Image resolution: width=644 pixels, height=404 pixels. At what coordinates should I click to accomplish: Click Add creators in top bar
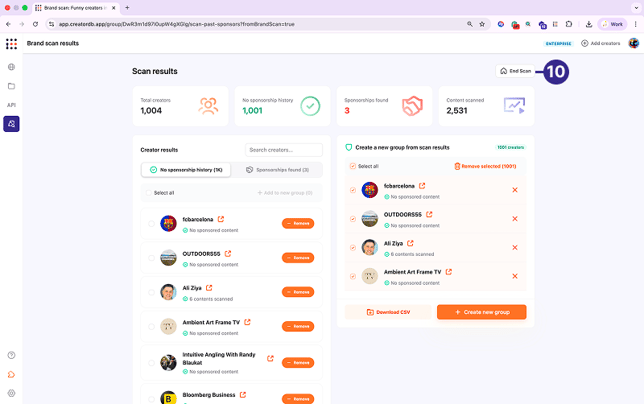pos(600,43)
